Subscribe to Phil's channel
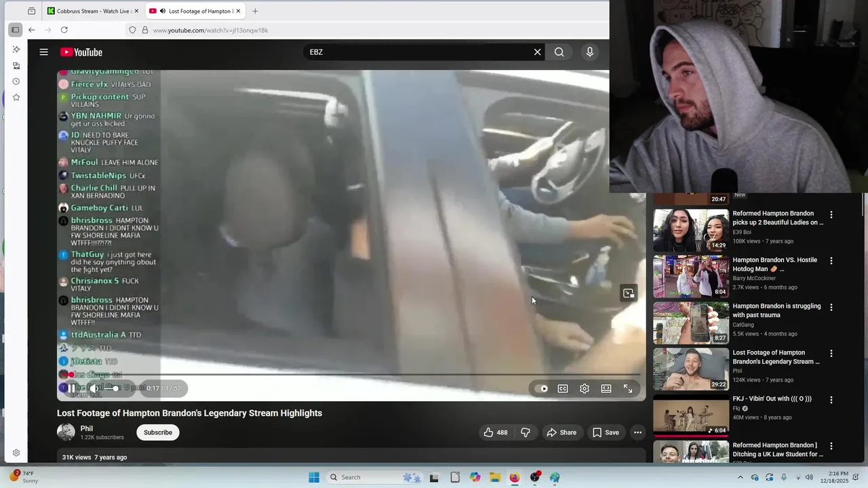The width and height of the screenshot is (868, 488). tap(158, 432)
